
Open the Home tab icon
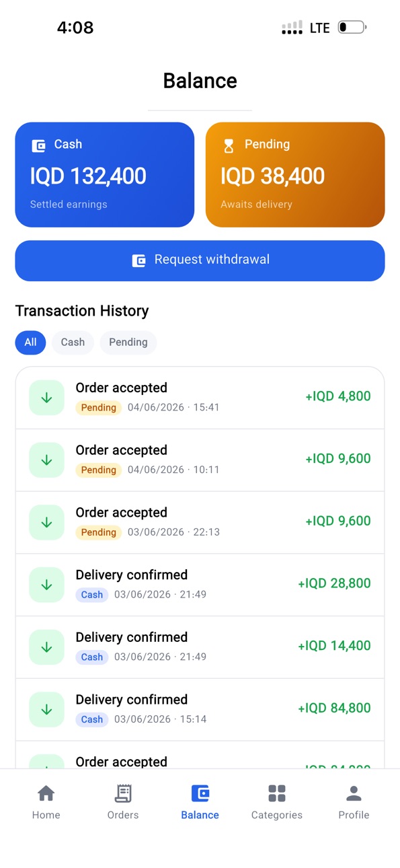pos(46,793)
